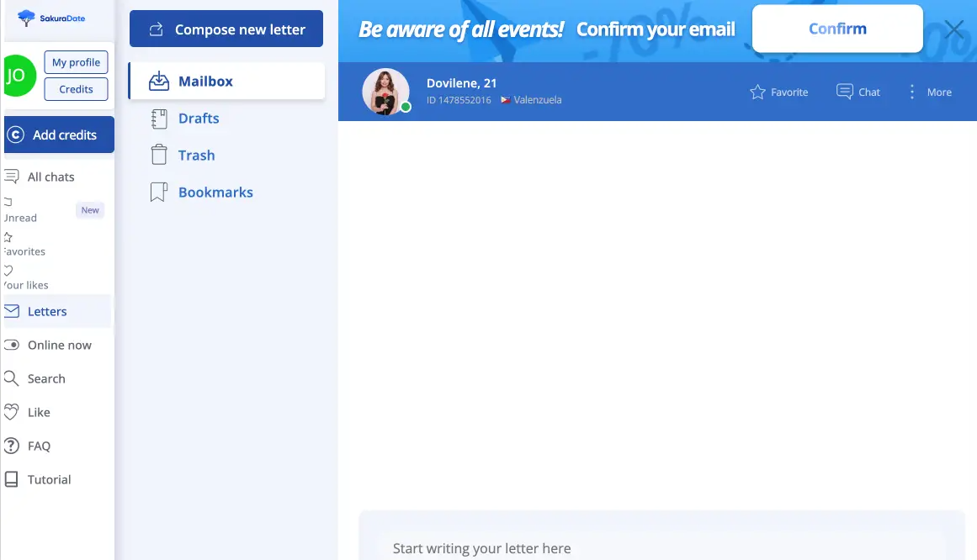
Task: Open Dovilene's profile photo
Action: 385,92
